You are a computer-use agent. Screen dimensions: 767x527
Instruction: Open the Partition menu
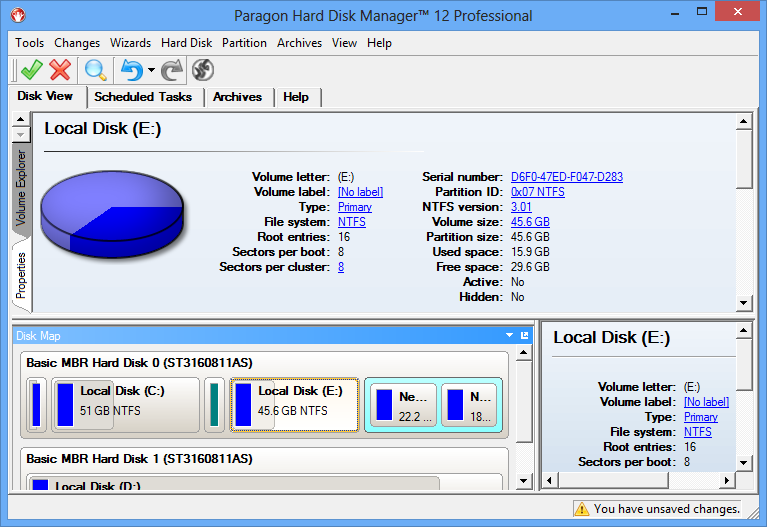pyautogui.click(x=244, y=43)
